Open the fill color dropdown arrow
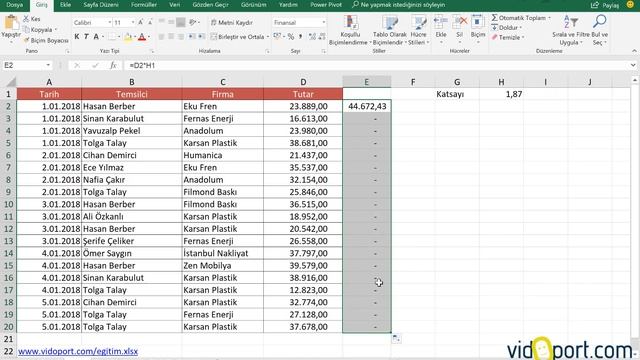 coord(134,37)
